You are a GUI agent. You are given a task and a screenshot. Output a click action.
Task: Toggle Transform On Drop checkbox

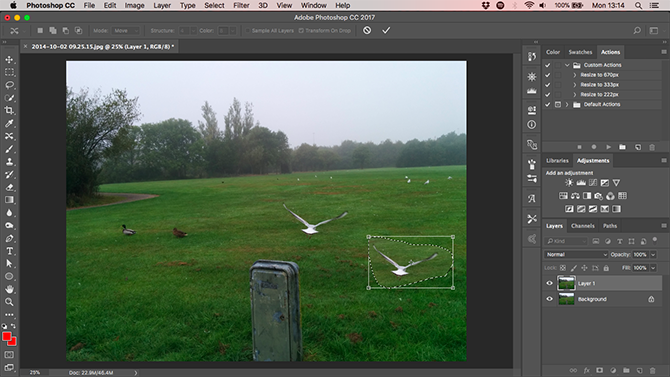[x=301, y=31]
